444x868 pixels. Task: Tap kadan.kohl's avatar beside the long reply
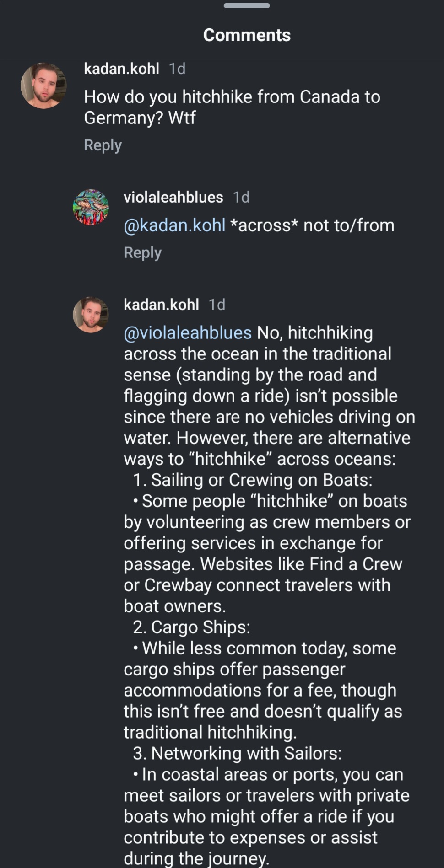click(91, 315)
